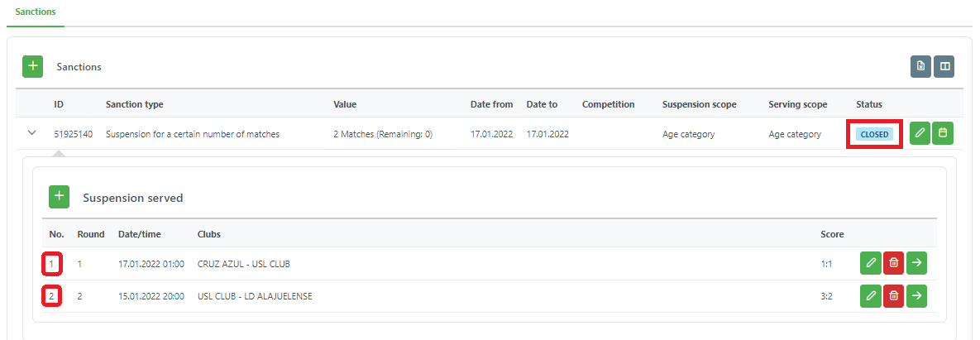980x340 pixels.
Task: Edit the USL CLUB - LD ALAJUELENSE row
Action: click(x=870, y=295)
